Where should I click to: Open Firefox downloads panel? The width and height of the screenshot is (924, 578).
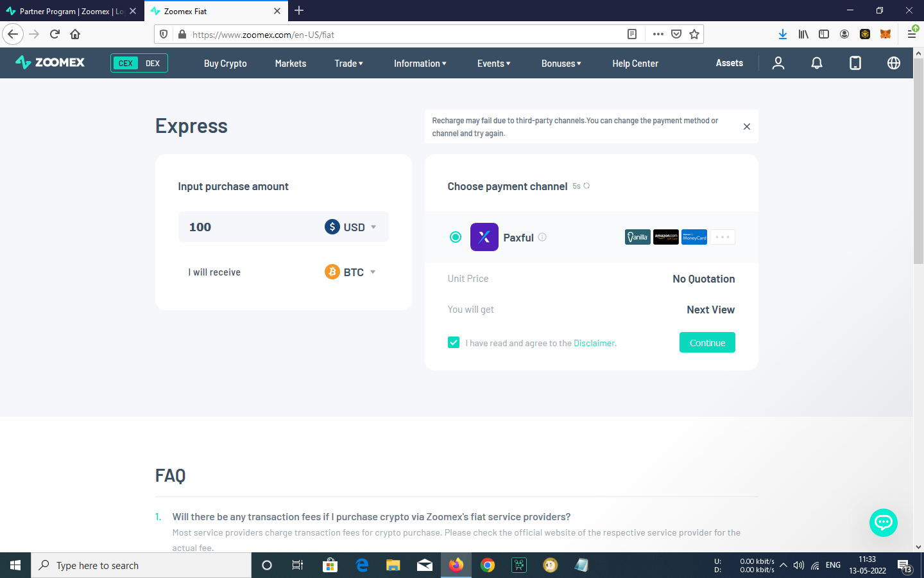(x=783, y=34)
